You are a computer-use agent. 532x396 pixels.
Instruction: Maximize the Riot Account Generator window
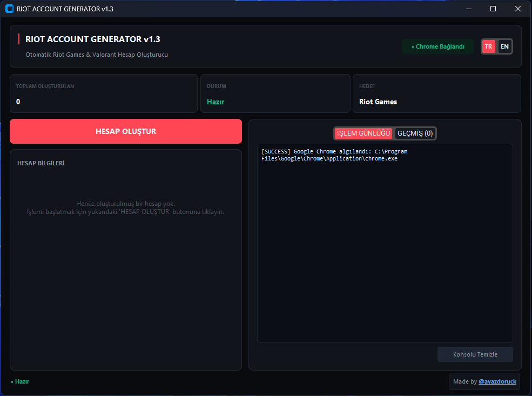[x=493, y=9]
